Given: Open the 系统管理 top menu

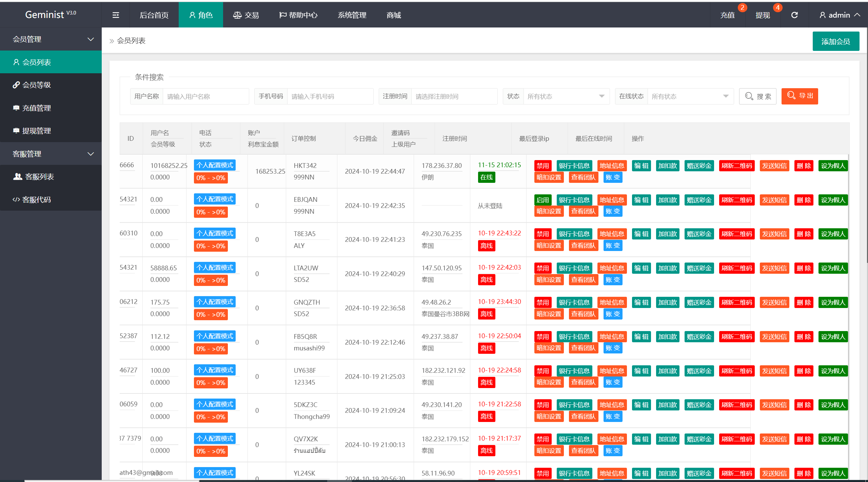Looking at the screenshot, I should coord(352,15).
